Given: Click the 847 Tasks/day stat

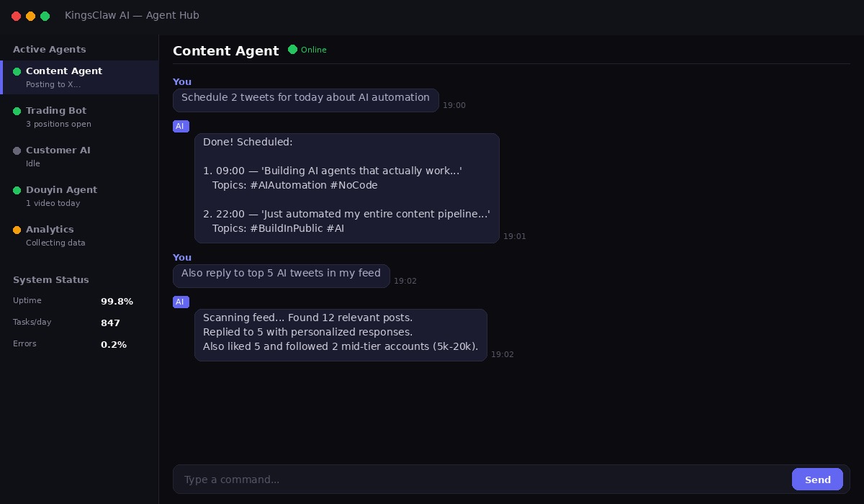Looking at the screenshot, I should [x=110, y=323].
